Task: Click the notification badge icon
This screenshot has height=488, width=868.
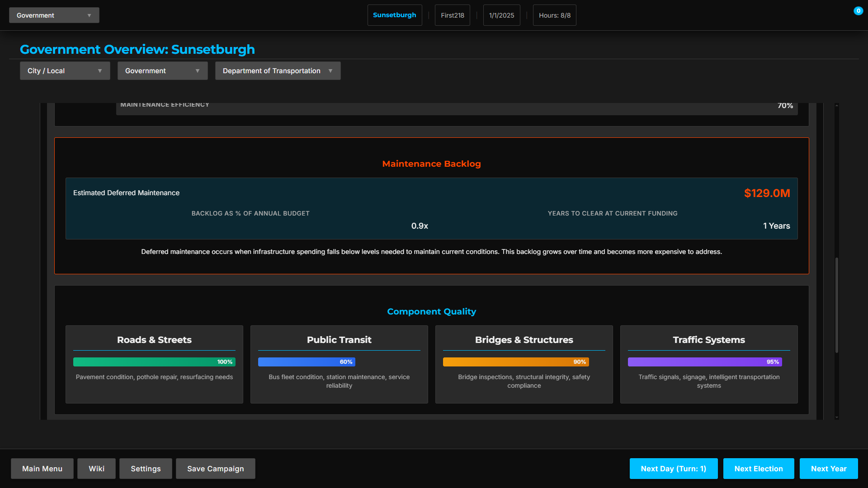Action: tap(858, 11)
